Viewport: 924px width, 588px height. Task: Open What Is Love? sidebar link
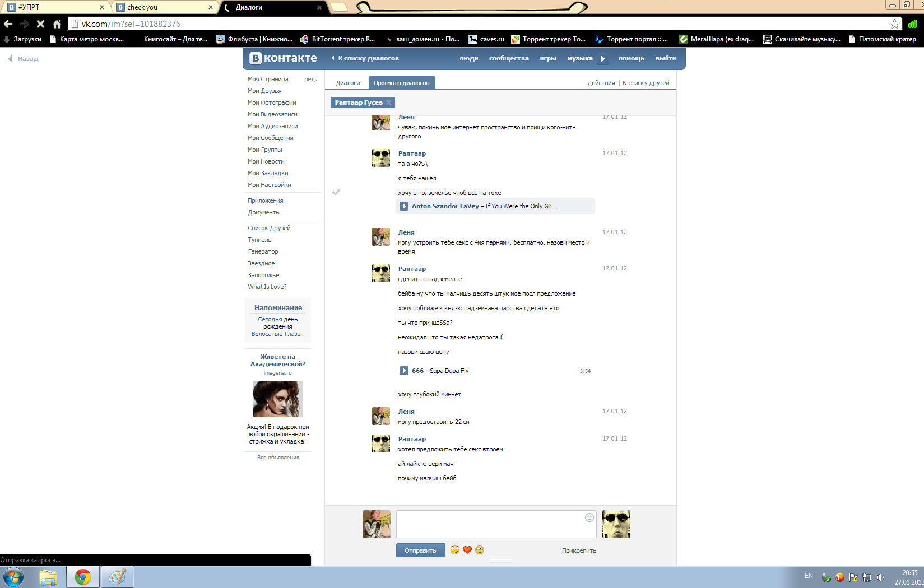267,287
